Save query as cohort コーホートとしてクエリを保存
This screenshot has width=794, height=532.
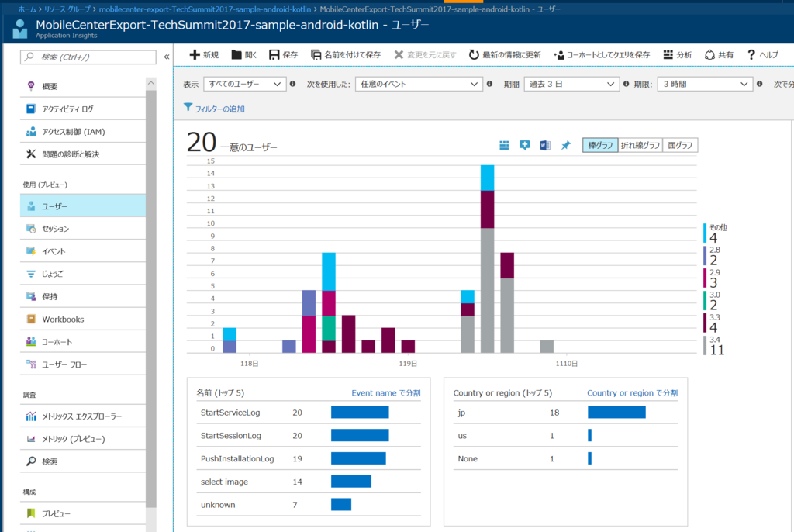pyautogui.click(x=602, y=55)
